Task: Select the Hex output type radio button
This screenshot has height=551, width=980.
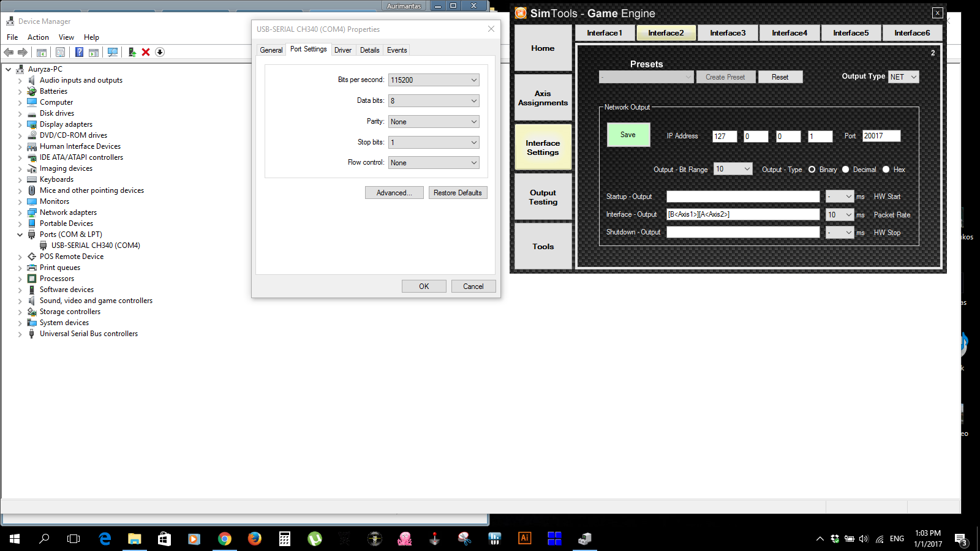Action: tap(886, 170)
